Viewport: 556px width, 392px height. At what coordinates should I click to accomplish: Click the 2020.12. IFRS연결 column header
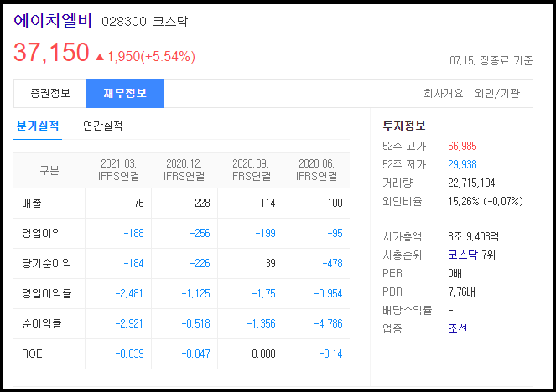tap(184, 170)
